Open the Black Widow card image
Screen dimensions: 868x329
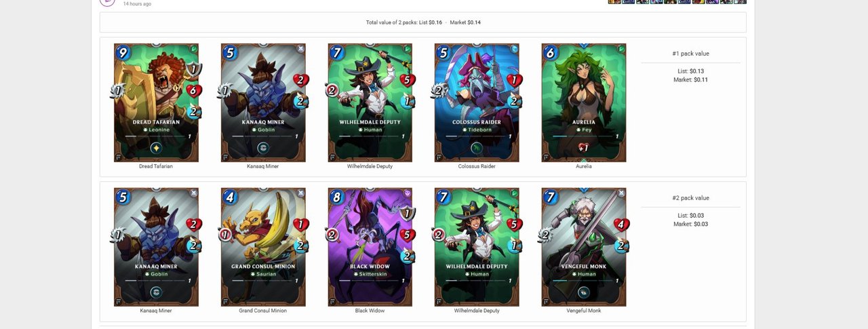click(x=370, y=247)
